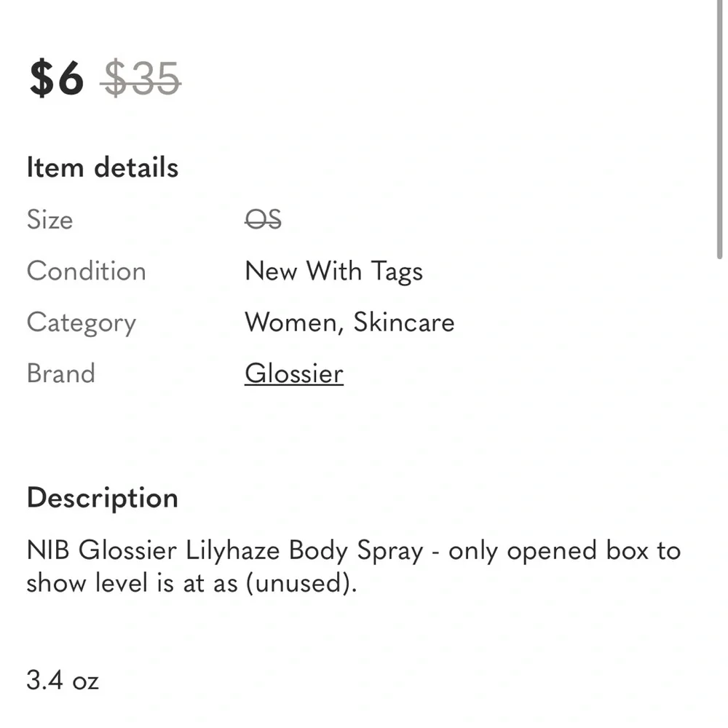
Task: Click the first line of the description text
Action: point(353,551)
